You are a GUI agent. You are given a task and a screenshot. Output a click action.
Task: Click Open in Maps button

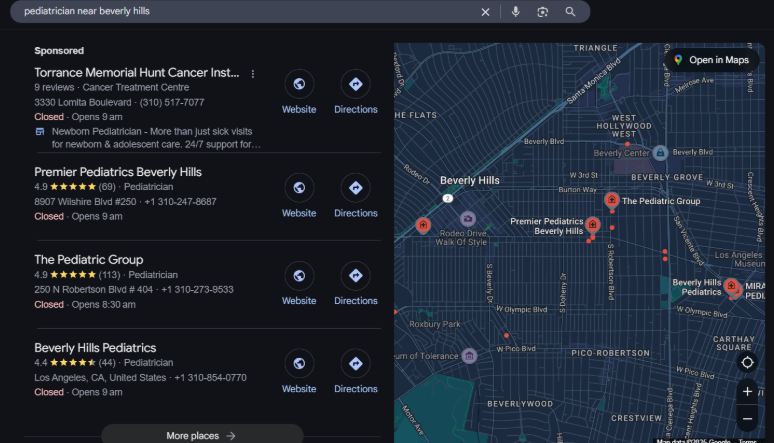click(x=711, y=60)
